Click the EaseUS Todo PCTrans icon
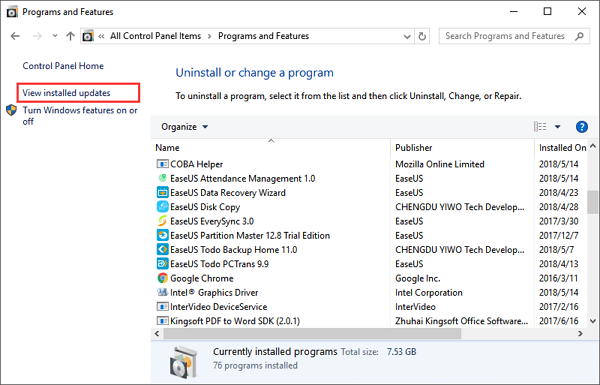 pyautogui.click(x=162, y=264)
